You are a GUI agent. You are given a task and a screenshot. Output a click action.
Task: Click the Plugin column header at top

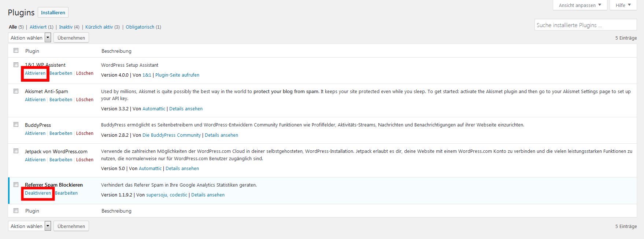click(32, 51)
